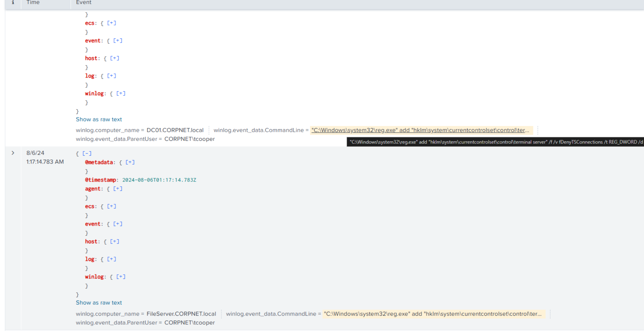644x331 pixels.
Task: Expand ecs field in the first event
Action: 111,23
